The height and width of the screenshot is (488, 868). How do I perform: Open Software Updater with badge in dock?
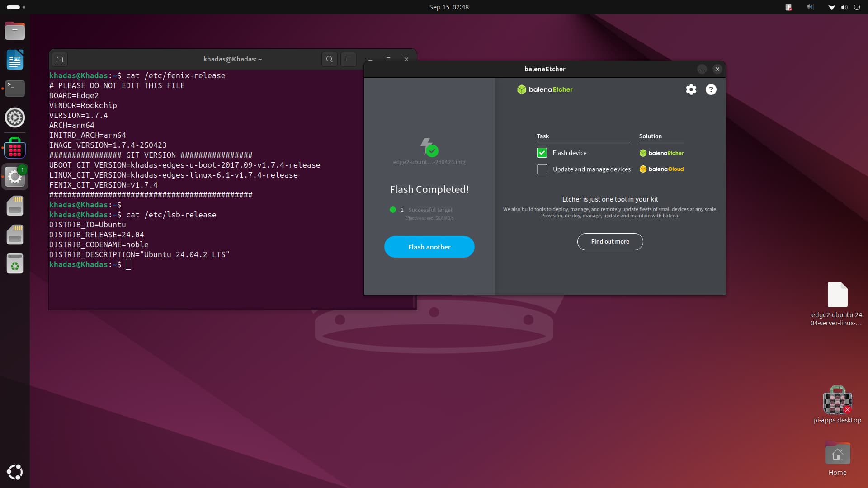tap(14, 177)
